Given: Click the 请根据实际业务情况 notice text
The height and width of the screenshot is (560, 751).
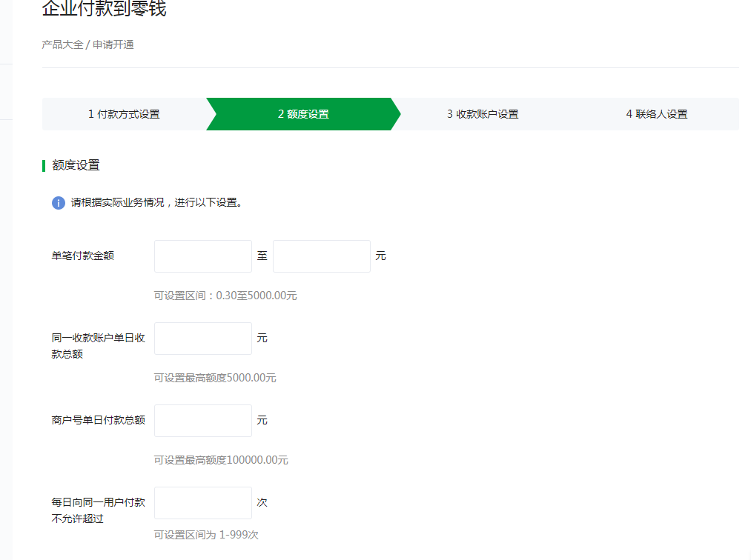Looking at the screenshot, I should tap(156, 203).
